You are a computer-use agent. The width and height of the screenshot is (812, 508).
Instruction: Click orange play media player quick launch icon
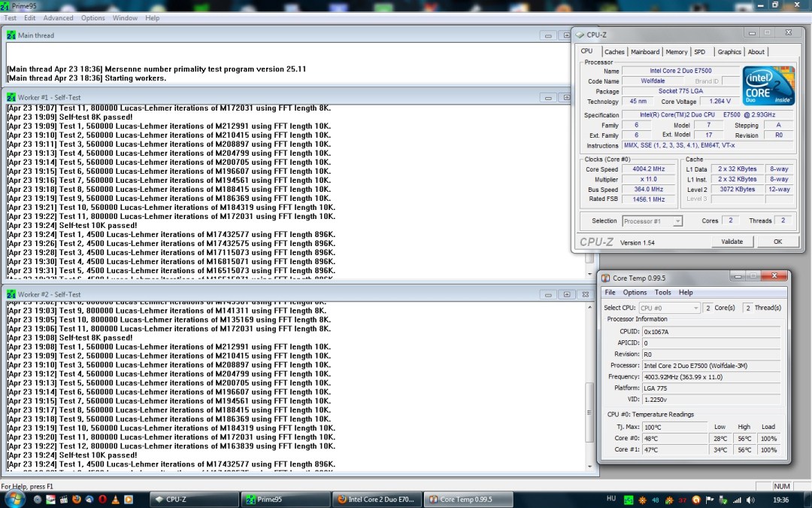pos(129,500)
